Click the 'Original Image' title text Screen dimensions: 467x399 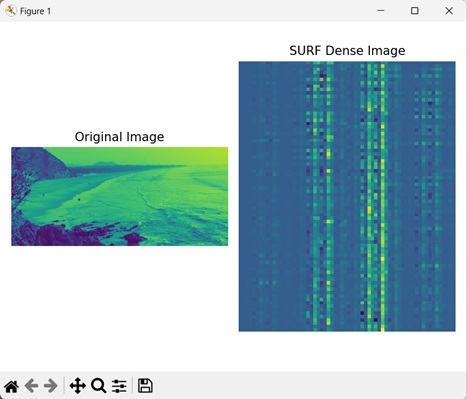(x=119, y=137)
